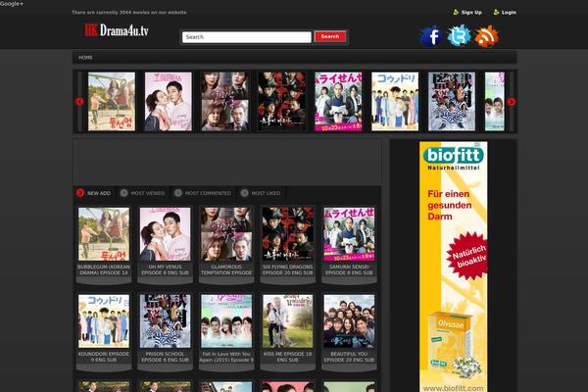
Task: Click first carousel poster with playground scene
Action: (112, 102)
